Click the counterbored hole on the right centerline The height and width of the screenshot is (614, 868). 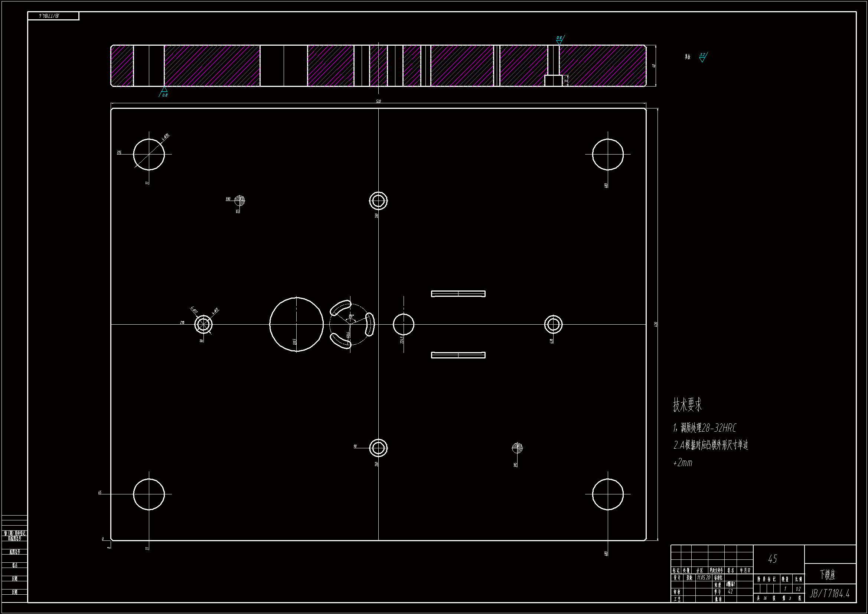(x=554, y=324)
